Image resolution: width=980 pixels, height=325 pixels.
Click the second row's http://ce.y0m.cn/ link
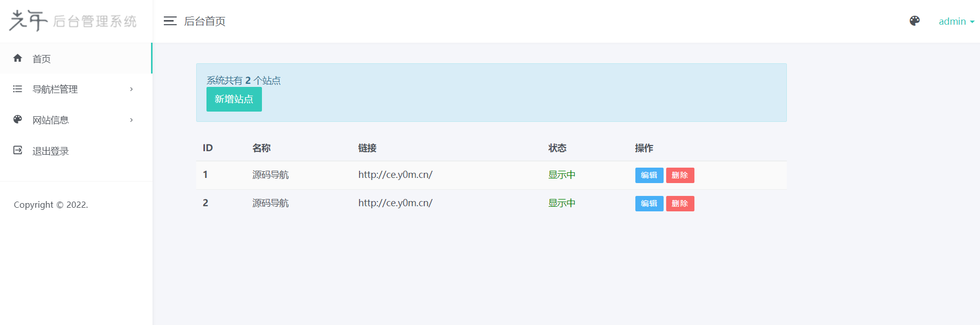[x=395, y=203]
